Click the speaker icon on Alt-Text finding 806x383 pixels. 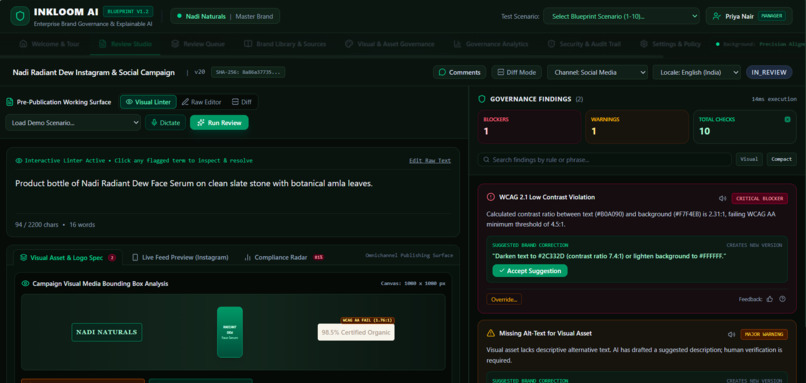pyautogui.click(x=731, y=335)
